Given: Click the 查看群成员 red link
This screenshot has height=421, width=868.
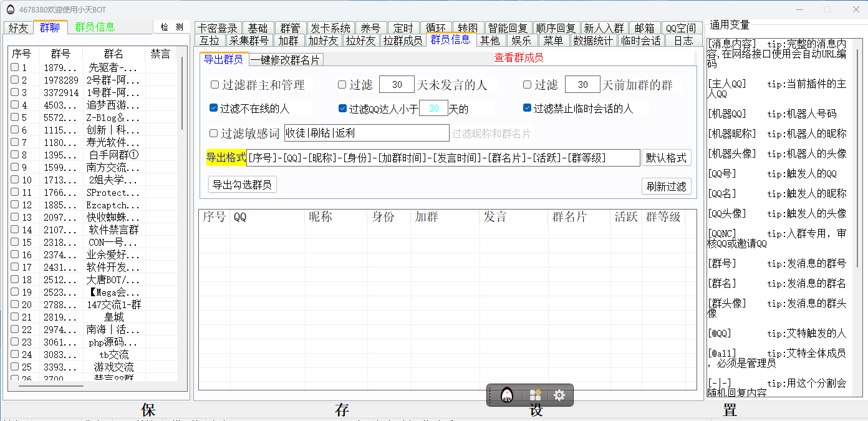Looking at the screenshot, I should [518, 57].
